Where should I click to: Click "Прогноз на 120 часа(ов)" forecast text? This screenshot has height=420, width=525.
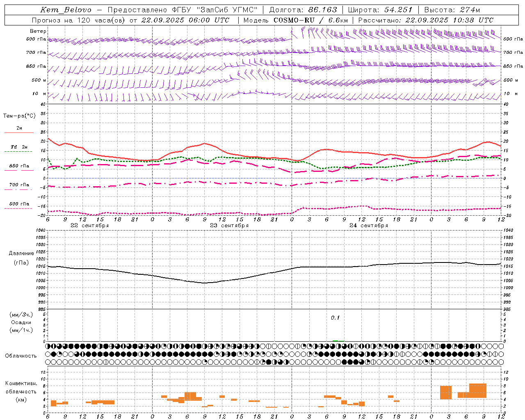79,20
